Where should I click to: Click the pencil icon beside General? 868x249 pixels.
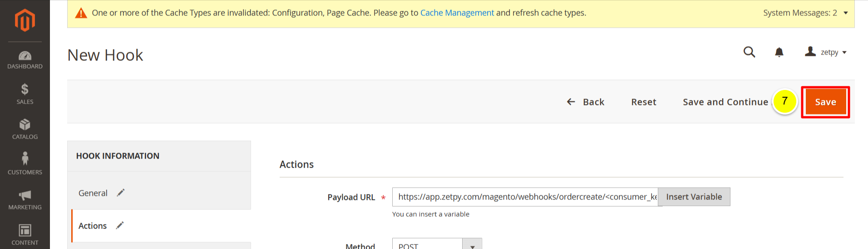click(121, 193)
